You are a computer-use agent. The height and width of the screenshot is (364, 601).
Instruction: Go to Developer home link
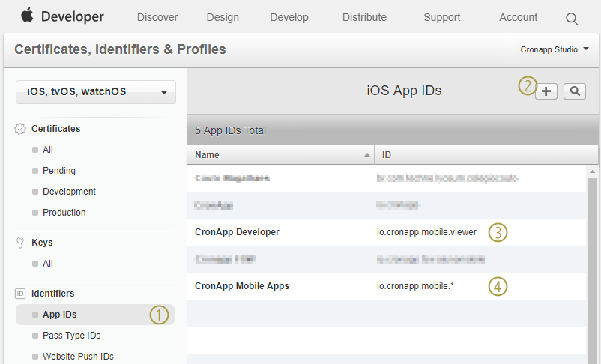(x=73, y=17)
